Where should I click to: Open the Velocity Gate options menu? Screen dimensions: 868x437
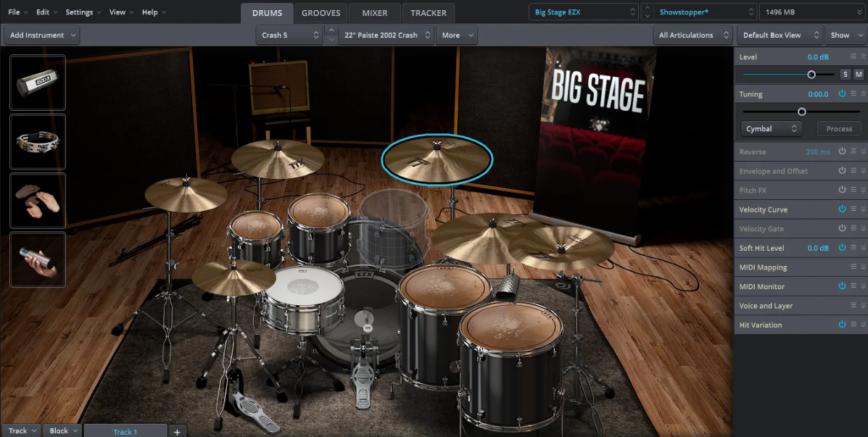click(x=853, y=228)
